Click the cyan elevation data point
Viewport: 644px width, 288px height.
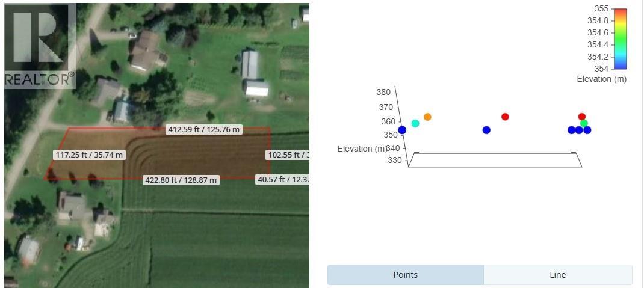pos(415,123)
